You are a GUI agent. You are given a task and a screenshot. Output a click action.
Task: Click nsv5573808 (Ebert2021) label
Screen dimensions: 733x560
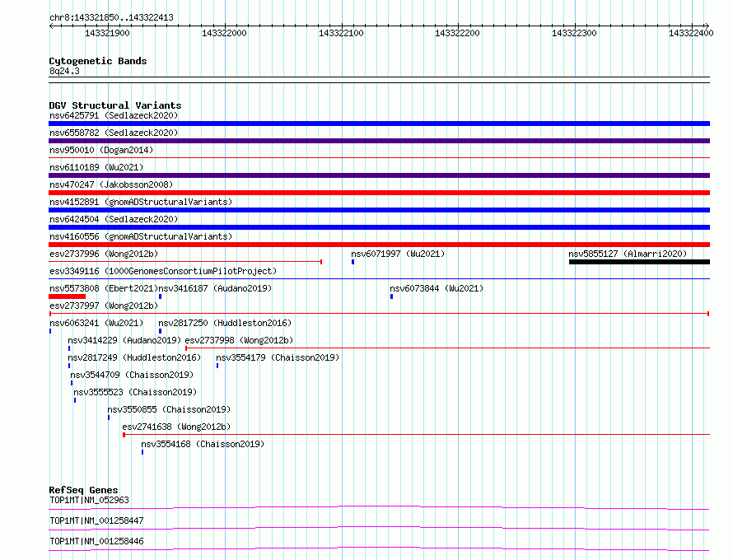pos(104,288)
